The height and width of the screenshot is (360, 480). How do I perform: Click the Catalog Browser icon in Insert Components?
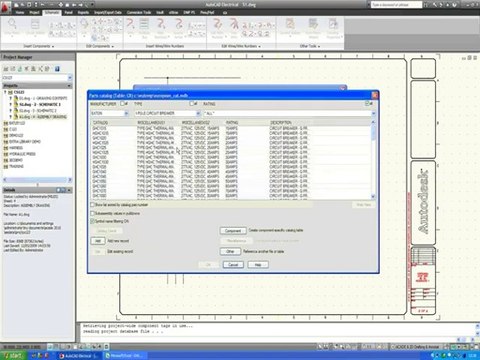pyautogui.click(x=35, y=27)
